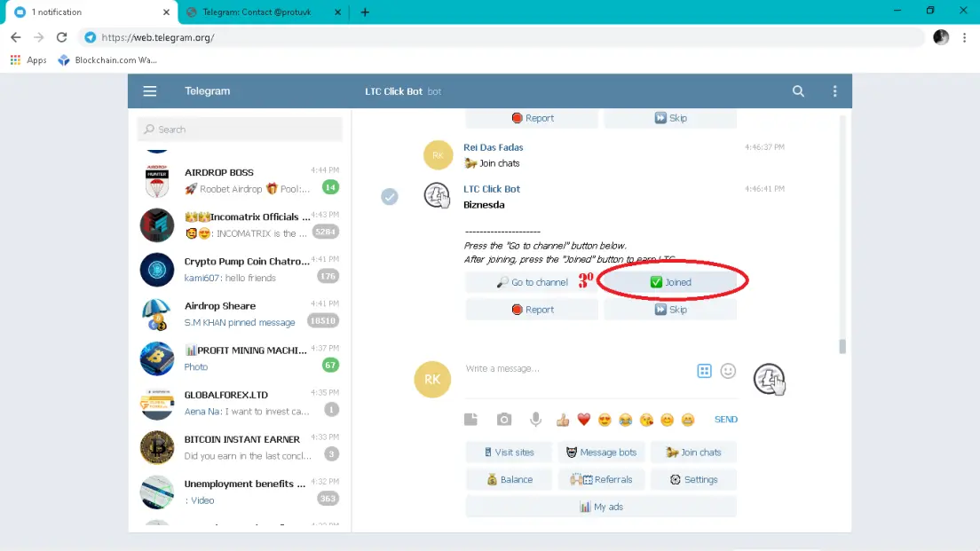
Task: Click the Balance keyboard button
Action: tap(509, 480)
